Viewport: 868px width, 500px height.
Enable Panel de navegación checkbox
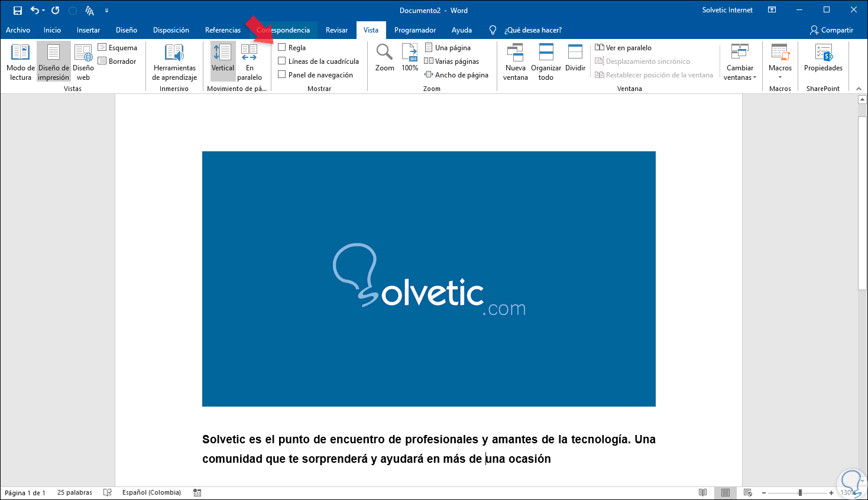click(282, 74)
